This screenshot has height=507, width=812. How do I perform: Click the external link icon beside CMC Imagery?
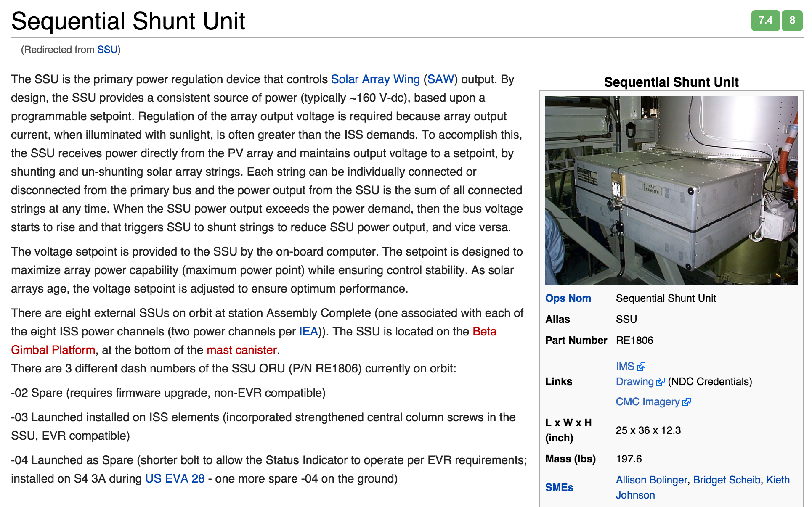coord(687,402)
